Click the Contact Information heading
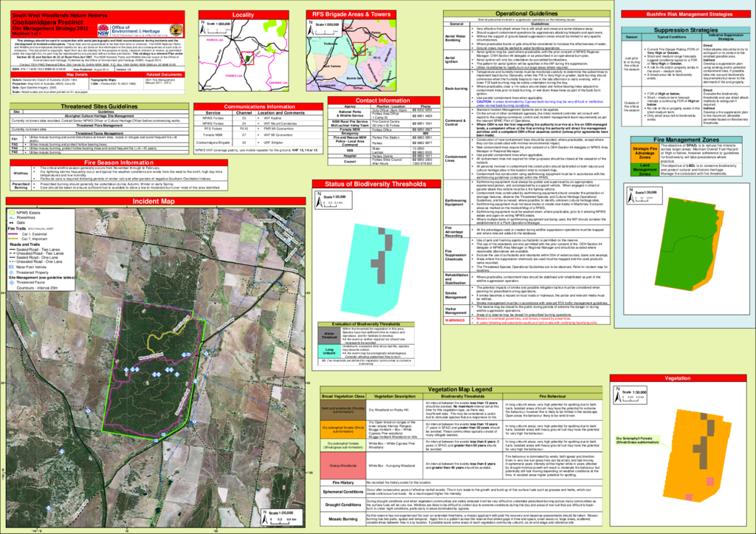This screenshot has width=756, height=534. [x=383, y=100]
